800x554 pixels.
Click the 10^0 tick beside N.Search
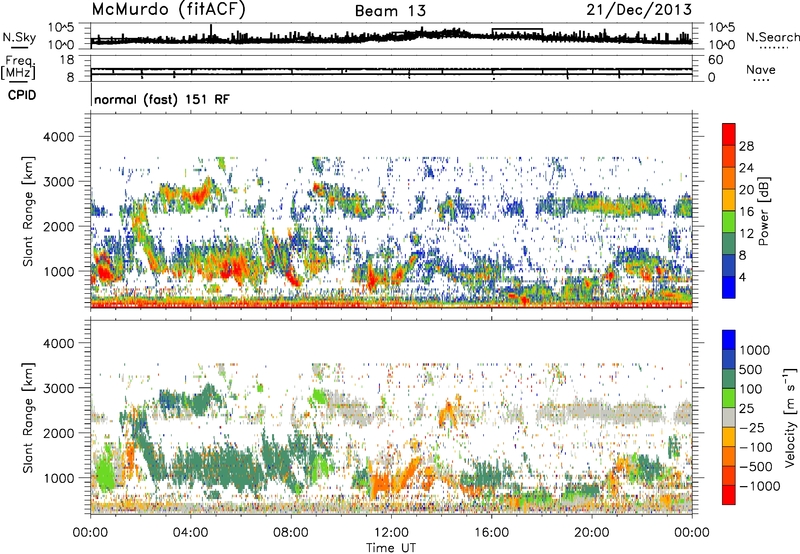pos(721,45)
